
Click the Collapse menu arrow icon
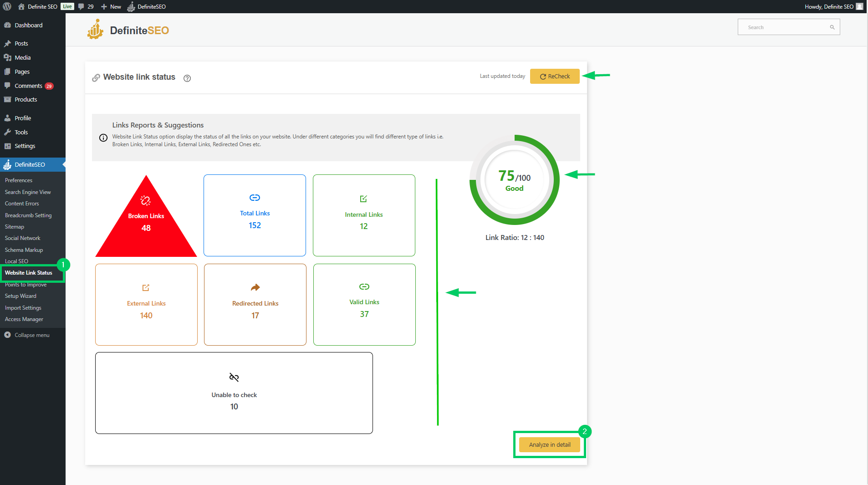click(x=7, y=335)
